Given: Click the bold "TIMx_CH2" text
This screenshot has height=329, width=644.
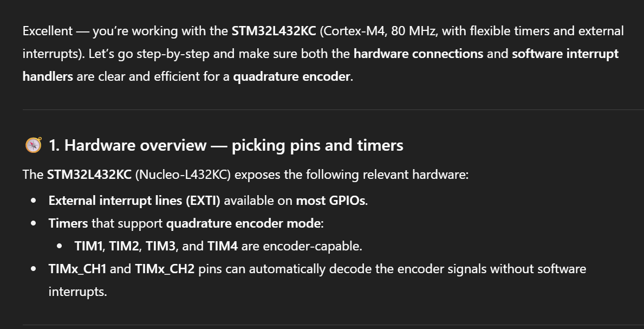Looking at the screenshot, I should [165, 269].
